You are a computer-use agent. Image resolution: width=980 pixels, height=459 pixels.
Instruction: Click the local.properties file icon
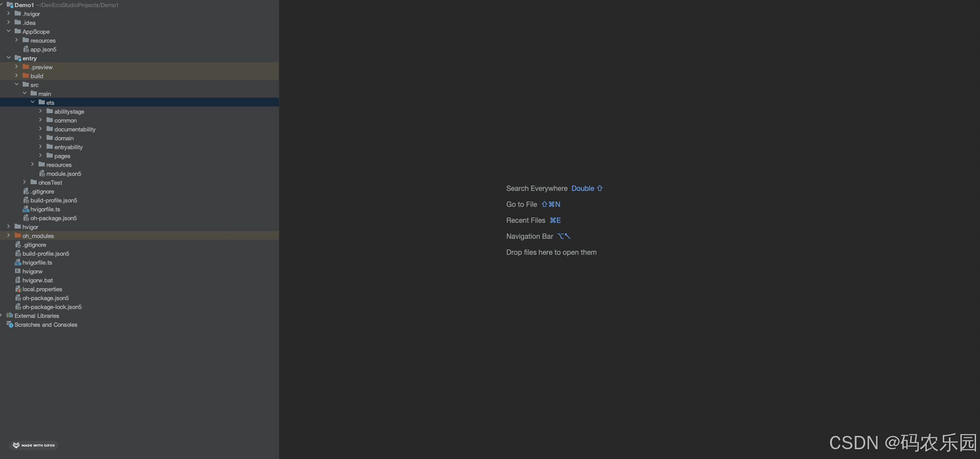(x=18, y=289)
